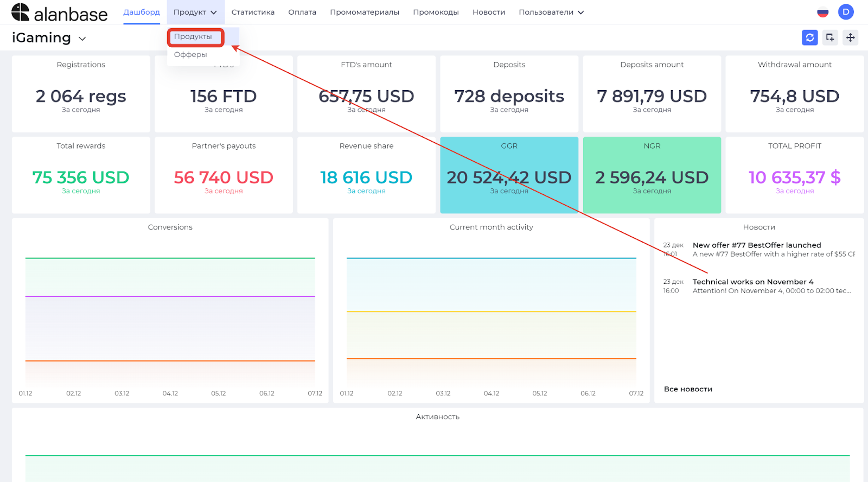Navigate to Промокоды page
Viewport: 868px width, 482px height.
pyautogui.click(x=436, y=12)
